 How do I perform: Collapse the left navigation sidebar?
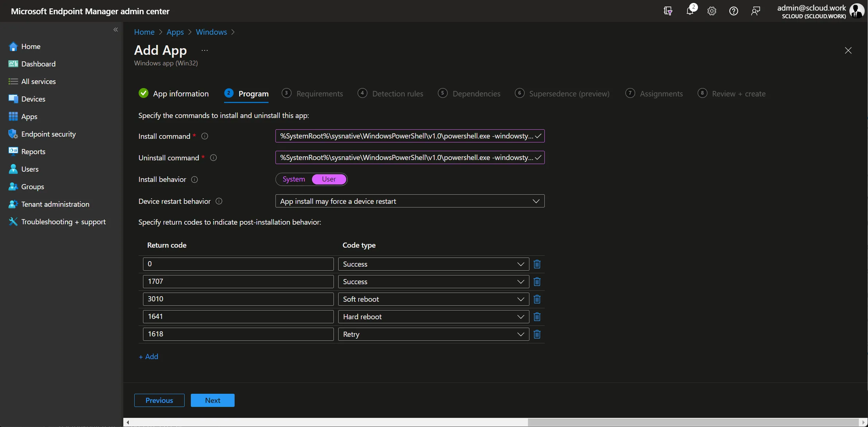click(x=116, y=30)
